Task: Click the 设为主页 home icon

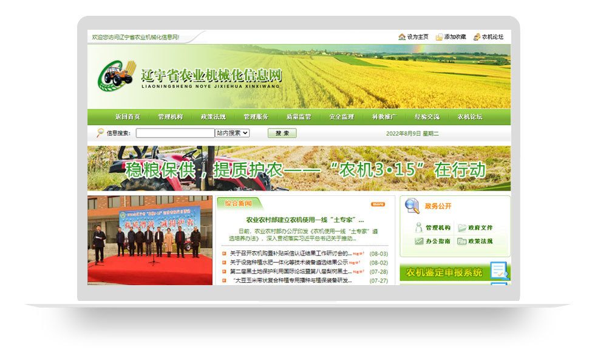Action: (403, 37)
